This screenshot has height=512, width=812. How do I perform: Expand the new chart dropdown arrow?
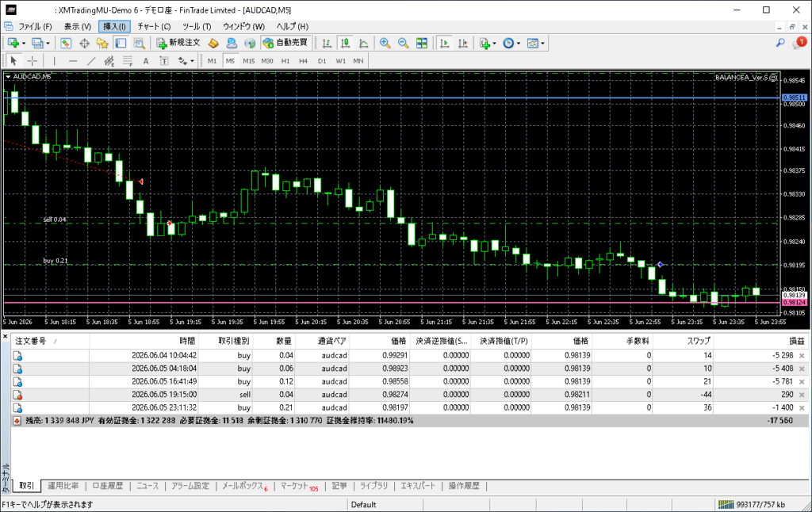click(x=24, y=44)
